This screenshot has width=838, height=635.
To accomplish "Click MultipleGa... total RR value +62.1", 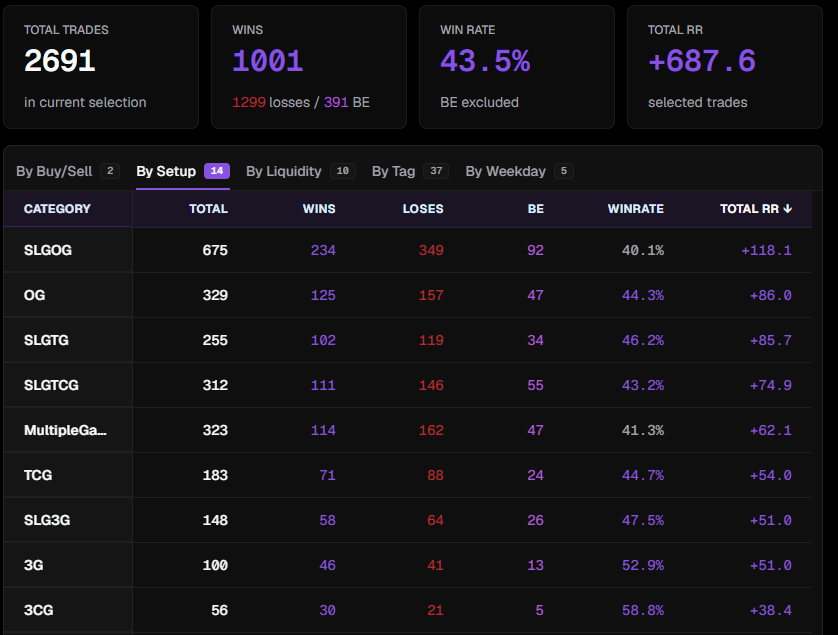I will coord(771,430).
